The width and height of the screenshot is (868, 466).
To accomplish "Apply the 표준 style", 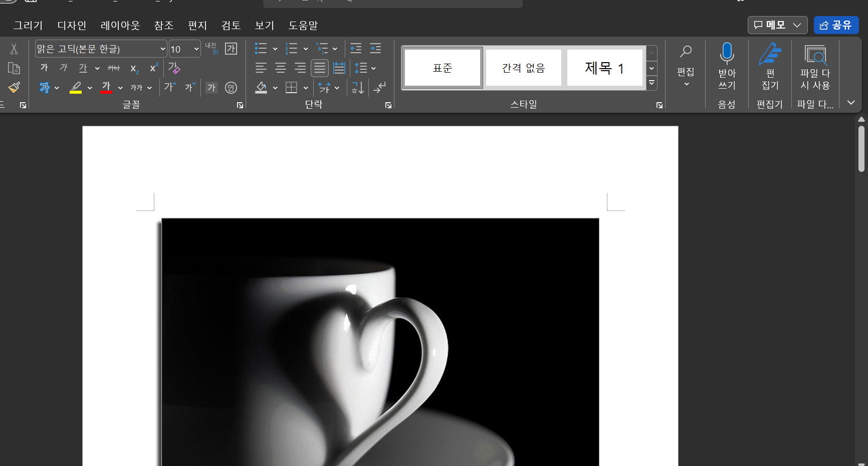I will (x=443, y=68).
